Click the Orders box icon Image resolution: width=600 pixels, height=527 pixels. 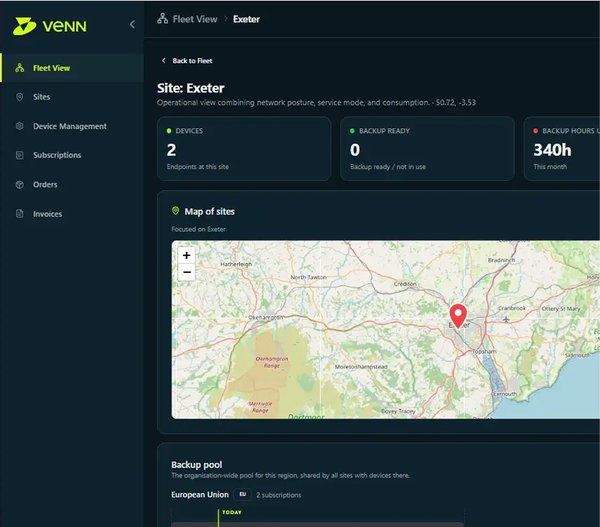click(20, 184)
